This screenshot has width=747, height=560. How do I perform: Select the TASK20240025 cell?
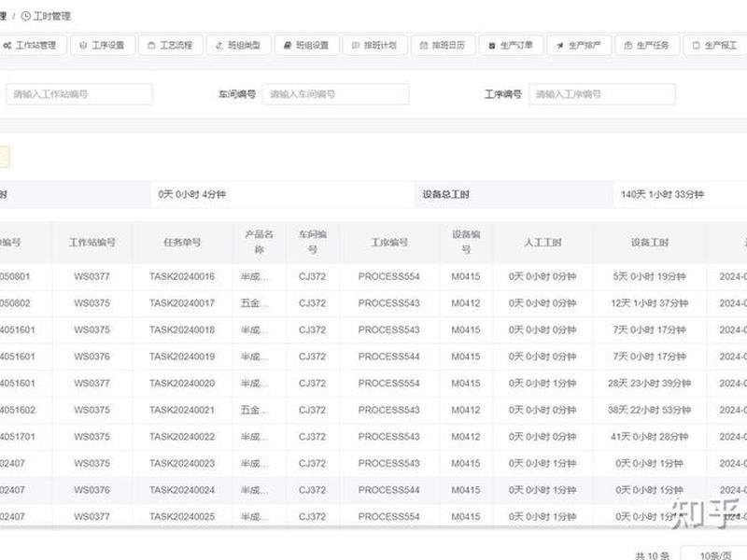point(182,517)
